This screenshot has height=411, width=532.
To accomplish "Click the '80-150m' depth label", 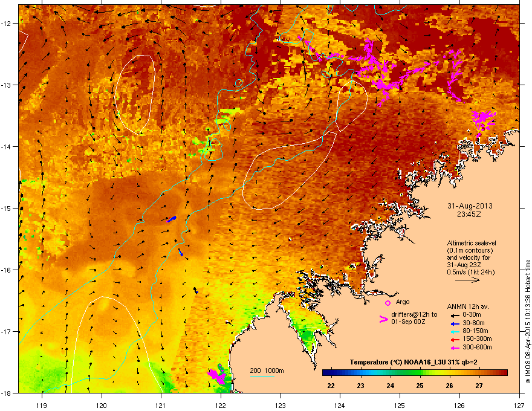I will 475,331.
